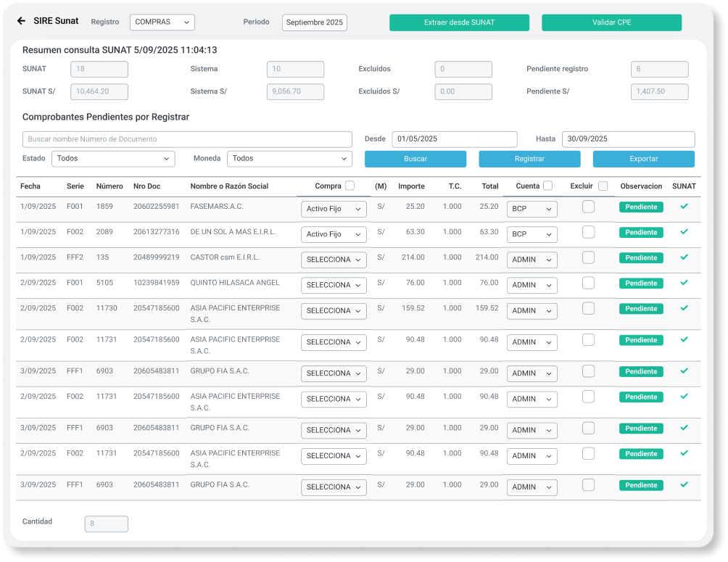Click the green checkmark on DE UN SOL row
The width and height of the screenshot is (728, 562).
pyautogui.click(x=683, y=233)
